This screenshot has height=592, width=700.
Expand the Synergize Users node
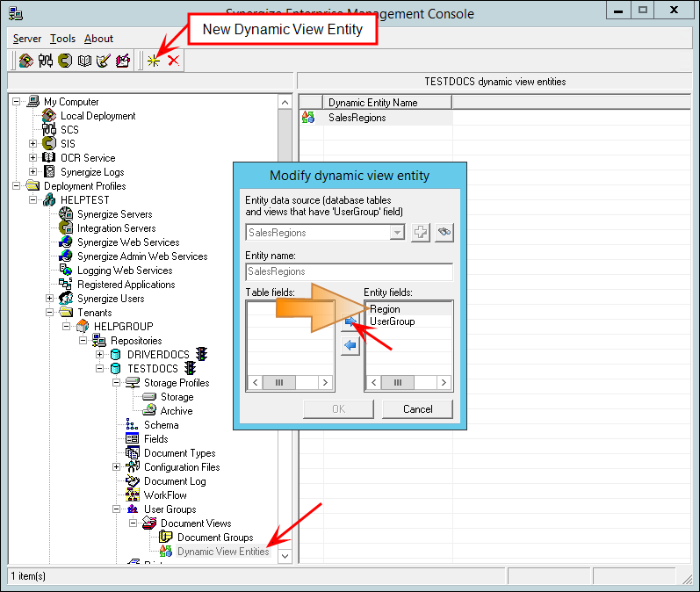click(49, 299)
